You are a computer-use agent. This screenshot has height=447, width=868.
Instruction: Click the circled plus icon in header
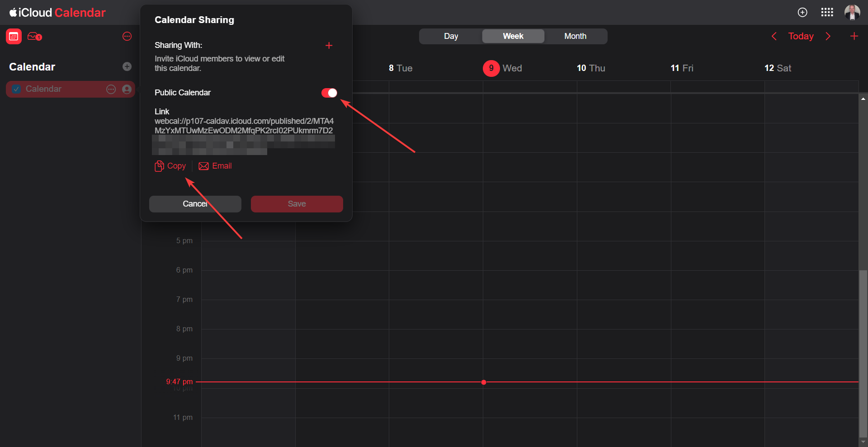pyautogui.click(x=802, y=12)
